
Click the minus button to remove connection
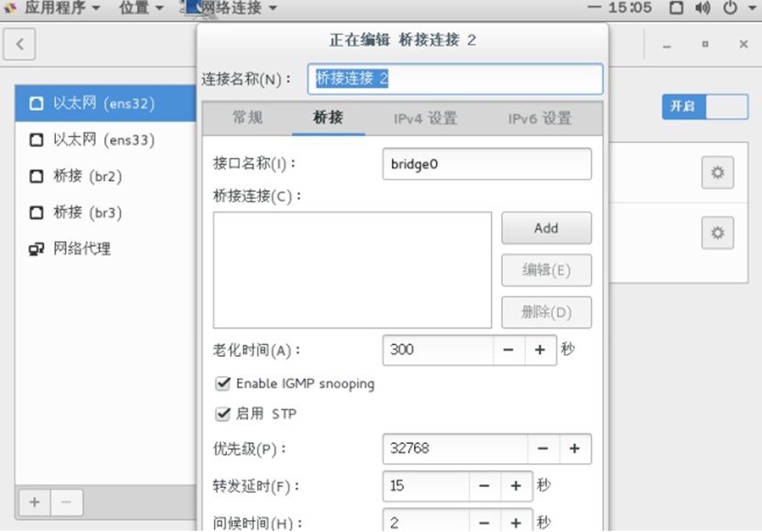point(66,502)
